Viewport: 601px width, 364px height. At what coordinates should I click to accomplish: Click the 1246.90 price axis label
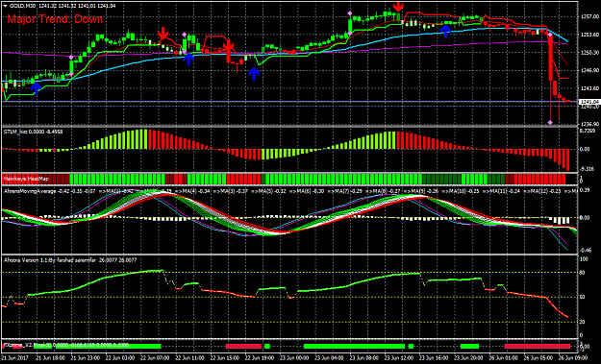[x=589, y=70]
